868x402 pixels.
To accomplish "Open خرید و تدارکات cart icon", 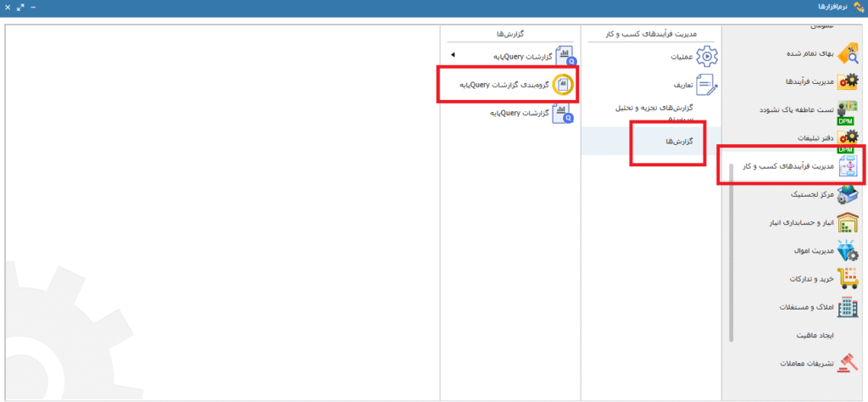I will pos(847,279).
